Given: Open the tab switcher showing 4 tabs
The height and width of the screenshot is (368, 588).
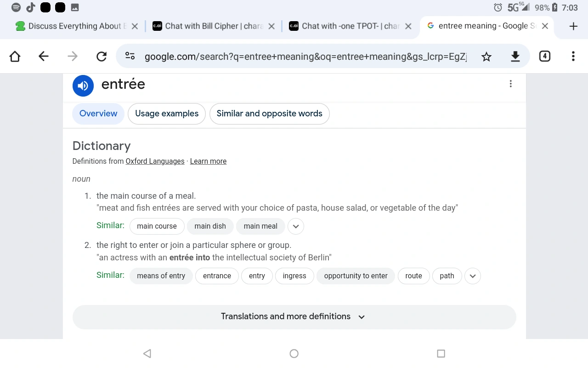Looking at the screenshot, I should click(544, 56).
